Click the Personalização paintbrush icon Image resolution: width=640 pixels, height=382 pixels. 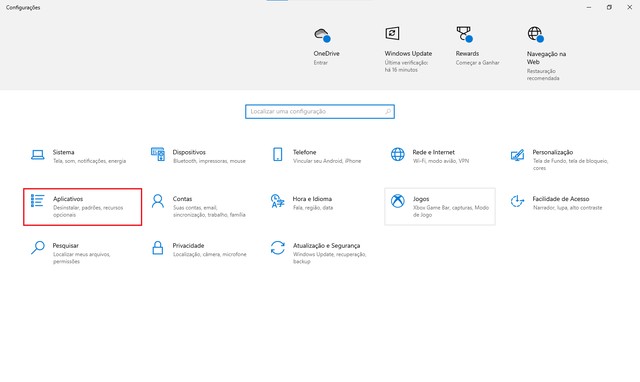[x=518, y=155]
